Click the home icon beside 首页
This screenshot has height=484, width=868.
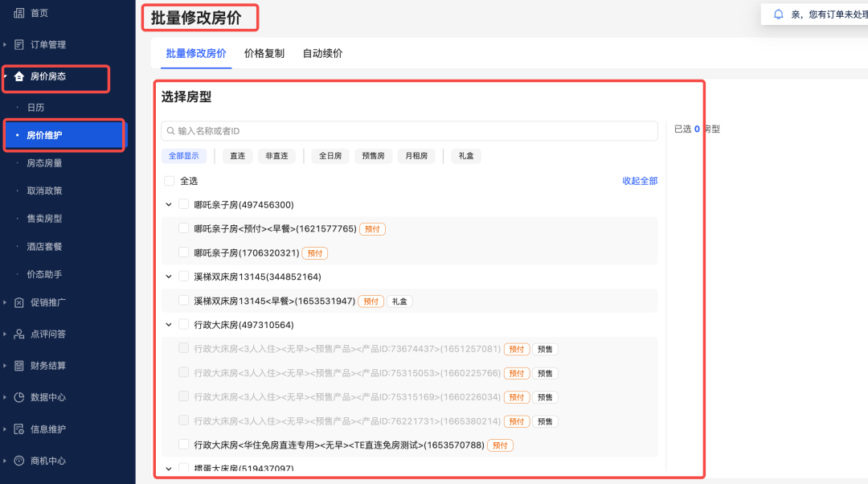tap(19, 13)
